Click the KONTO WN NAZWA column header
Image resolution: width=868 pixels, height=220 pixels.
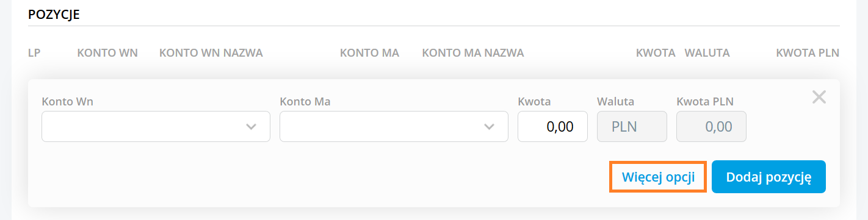click(211, 53)
